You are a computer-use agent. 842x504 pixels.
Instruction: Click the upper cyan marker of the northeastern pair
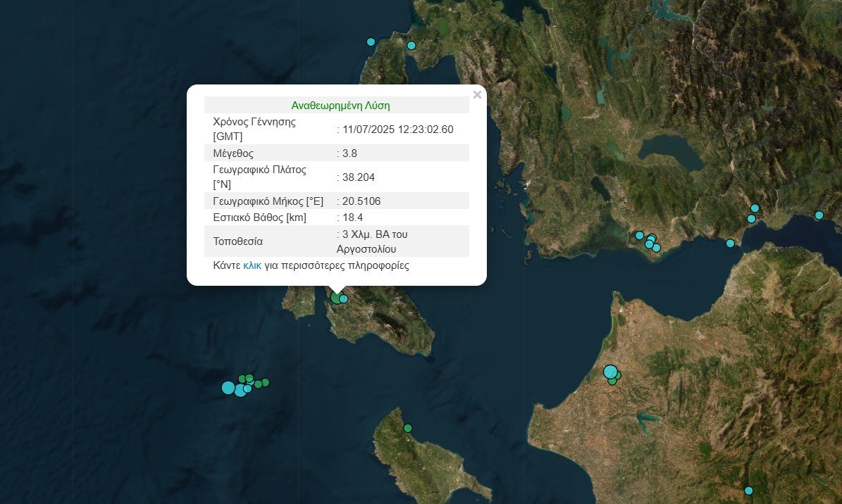point(755,208)
